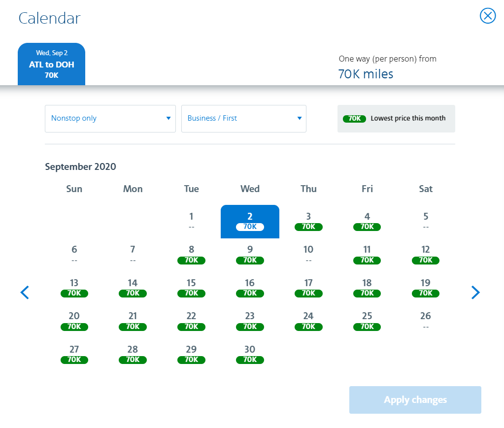Choose September 8 on the calendar
Screen dimensions: 504x428
coord(191,255)
